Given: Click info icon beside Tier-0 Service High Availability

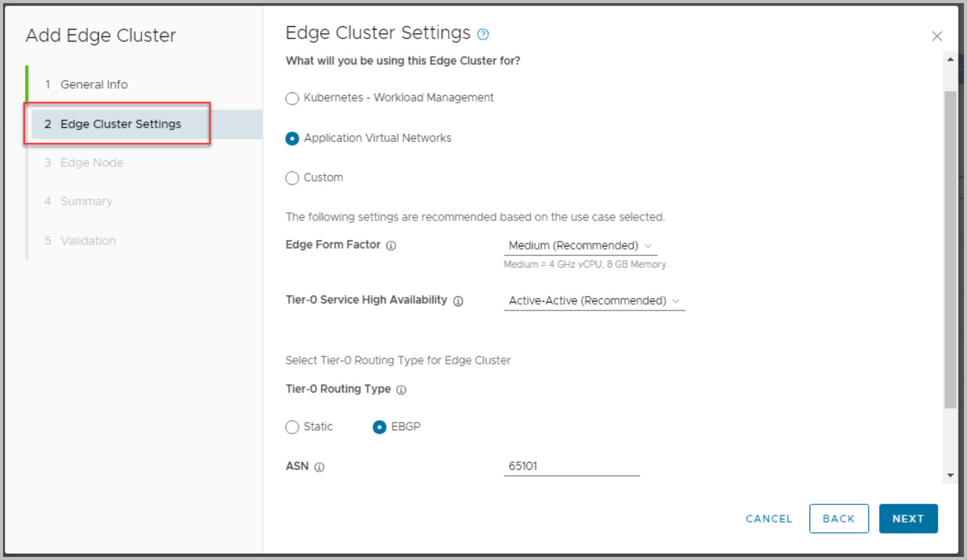Looking at the screenshot, I should pyautogui.click(x=458, y=301).
